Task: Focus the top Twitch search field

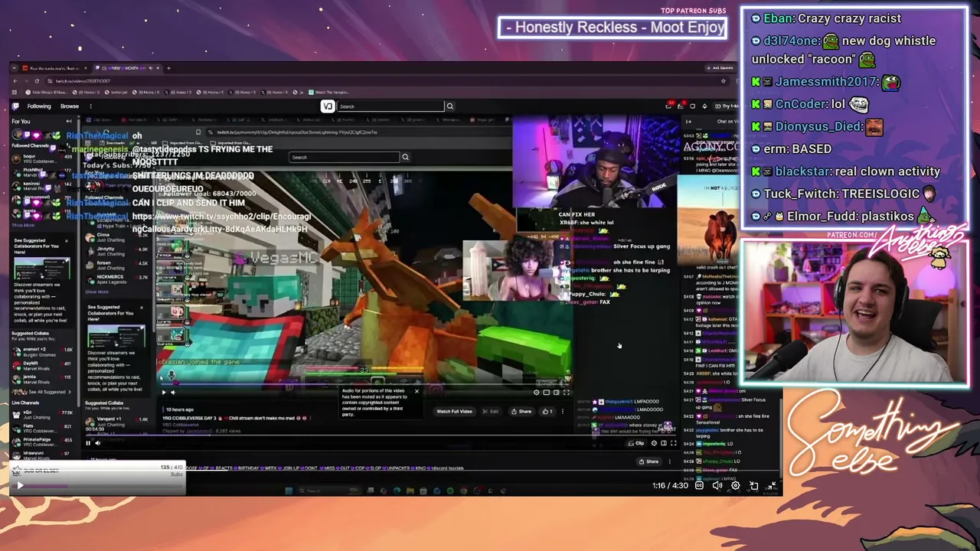Action: pos(390,106)
